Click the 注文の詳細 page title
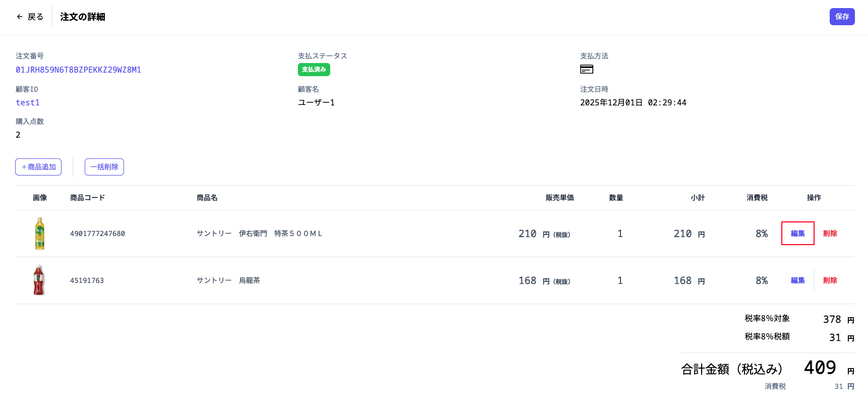 point(83,17)
